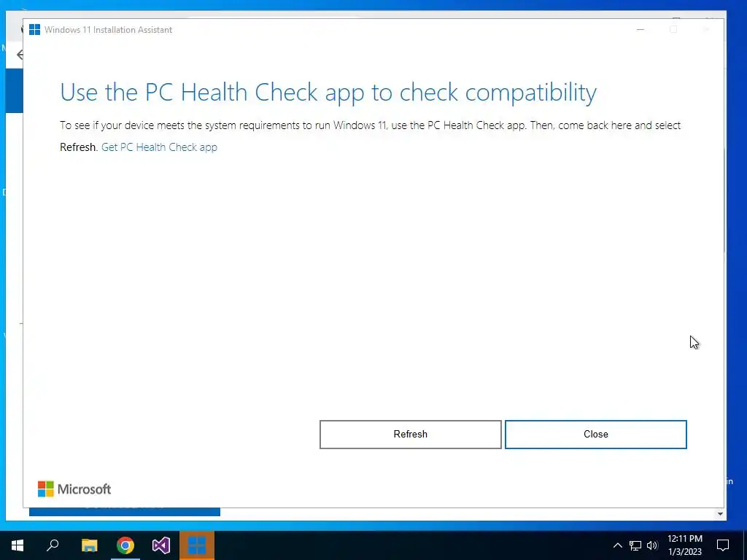Viewport: 747px width, 560px height.
Task: Minimize the Windows 11 Installation Assistant window
Action: click(x=640, y=29)
